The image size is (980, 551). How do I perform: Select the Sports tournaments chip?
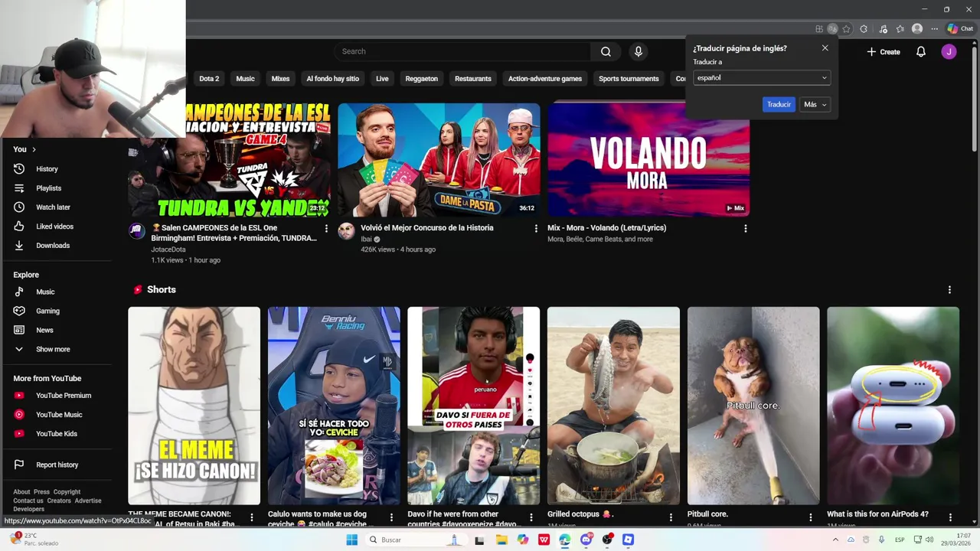tap(629, 79)
